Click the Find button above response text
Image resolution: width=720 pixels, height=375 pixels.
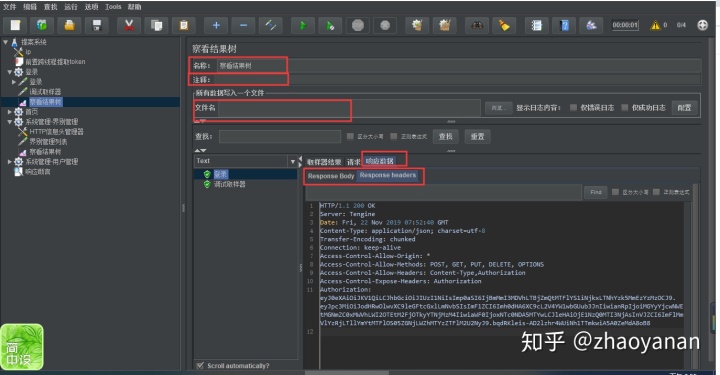(x=596, y=192)
